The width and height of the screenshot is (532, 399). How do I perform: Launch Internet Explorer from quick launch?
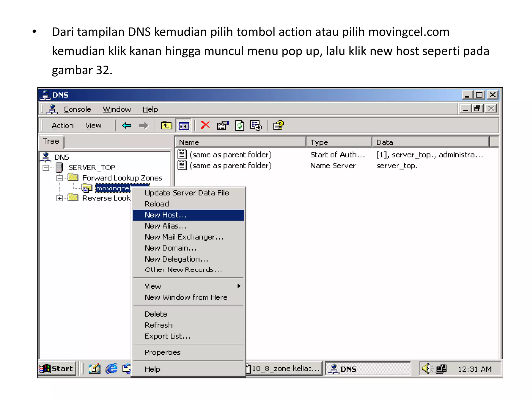tap(111, 369)
